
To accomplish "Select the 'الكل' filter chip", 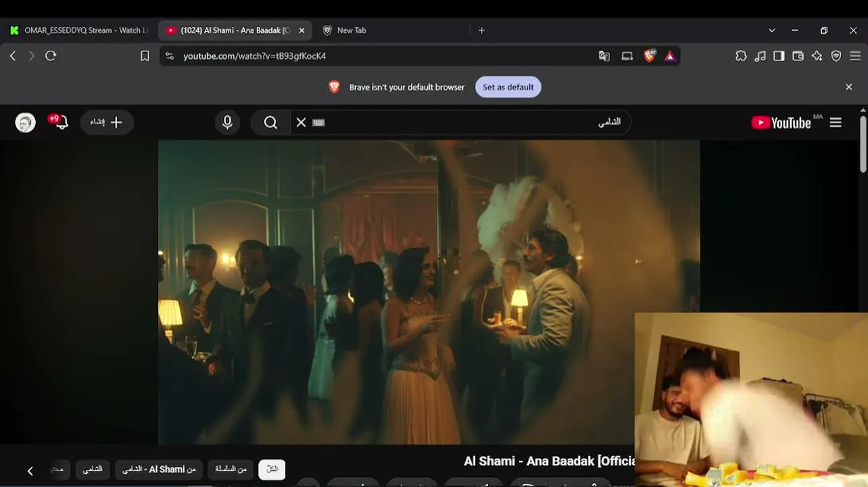I will point(272,469).
